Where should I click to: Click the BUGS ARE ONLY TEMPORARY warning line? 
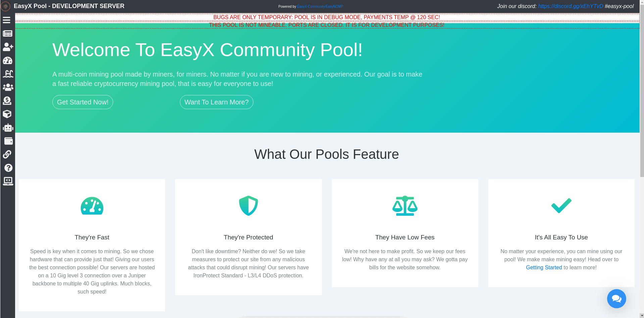pos(327,17)
